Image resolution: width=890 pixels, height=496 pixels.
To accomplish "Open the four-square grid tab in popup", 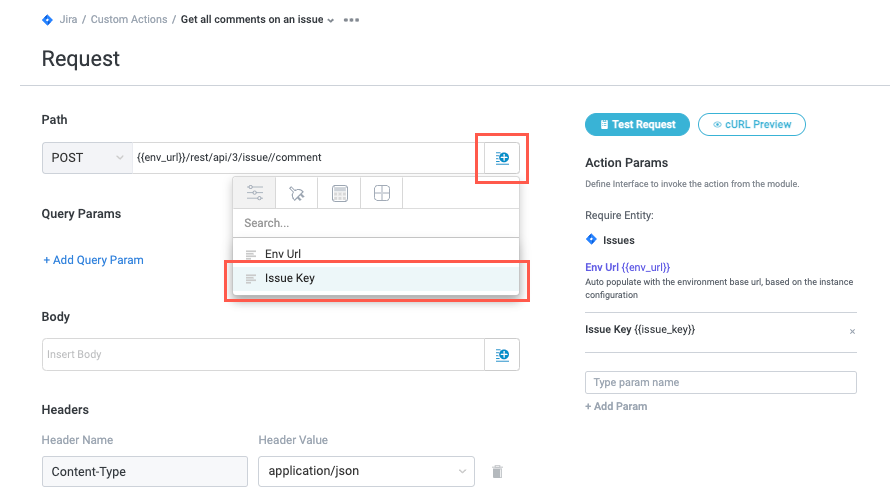I will pyautogui.click(x=381, y=193).
